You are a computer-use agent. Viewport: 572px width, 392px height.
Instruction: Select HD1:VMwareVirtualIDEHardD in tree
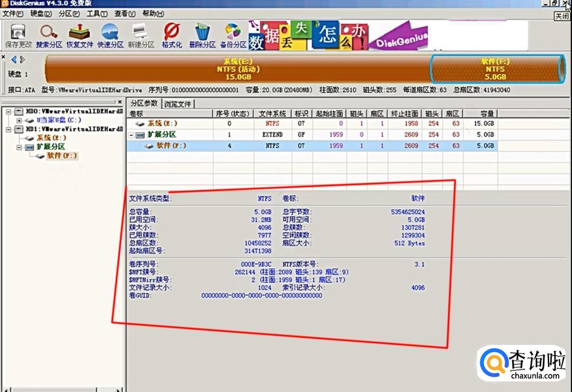[x=75, y=129]
